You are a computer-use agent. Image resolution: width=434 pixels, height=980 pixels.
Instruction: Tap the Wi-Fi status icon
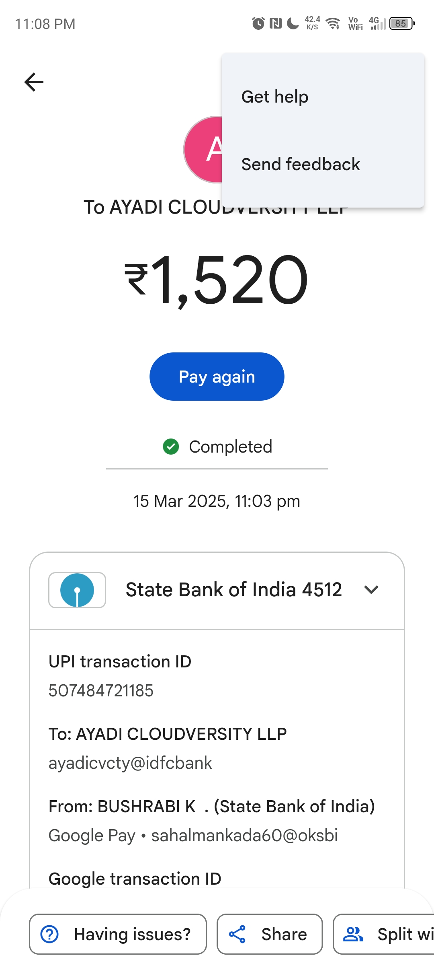333,23
